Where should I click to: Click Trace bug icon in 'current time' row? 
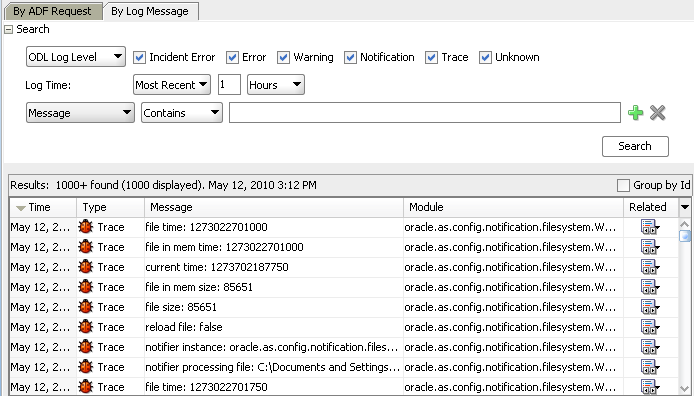coord(86,267)
